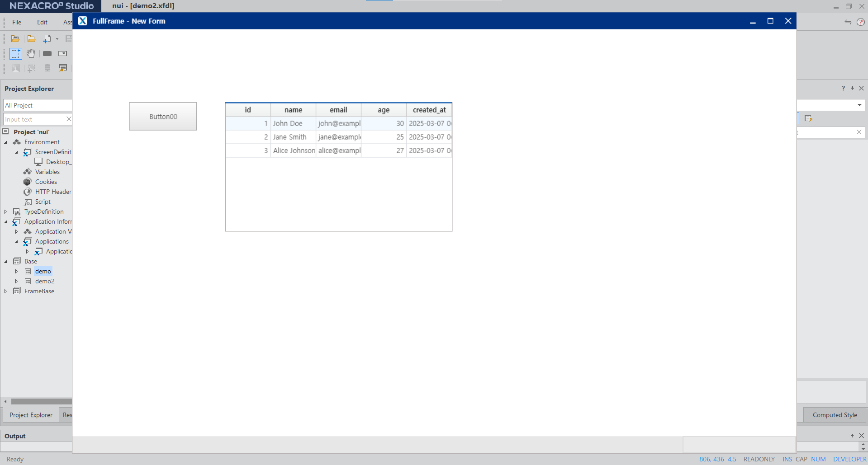
Task: Click the event list lightning icon
Action: click(x=808, y=118)
